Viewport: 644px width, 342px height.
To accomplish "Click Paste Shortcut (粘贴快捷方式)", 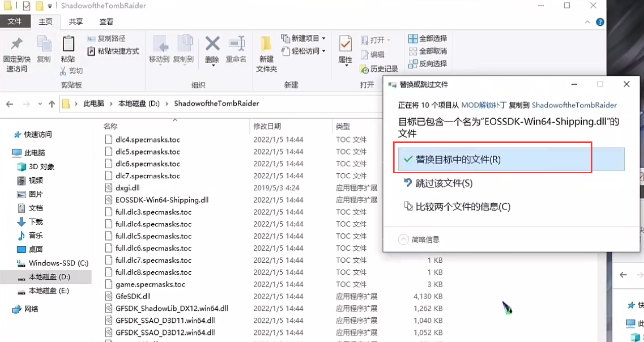I will 113,51.
